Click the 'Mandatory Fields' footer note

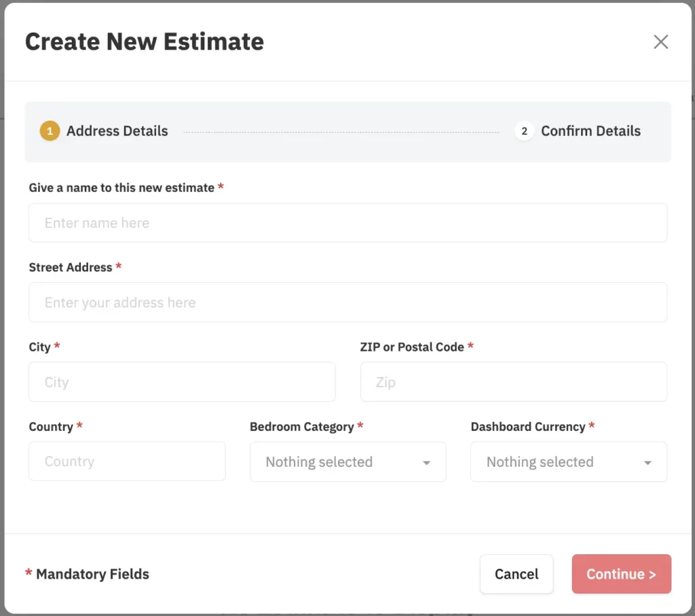click(x=92, y=574)
